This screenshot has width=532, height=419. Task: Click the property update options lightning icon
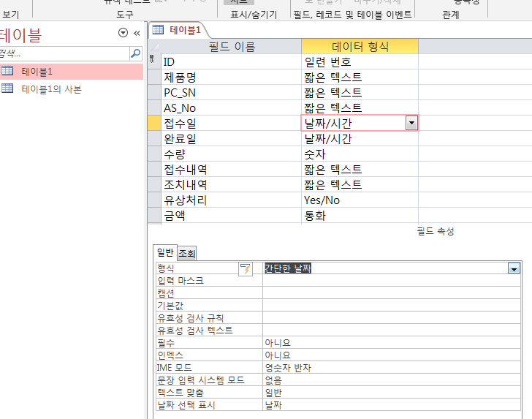click(x=246, y=269)
